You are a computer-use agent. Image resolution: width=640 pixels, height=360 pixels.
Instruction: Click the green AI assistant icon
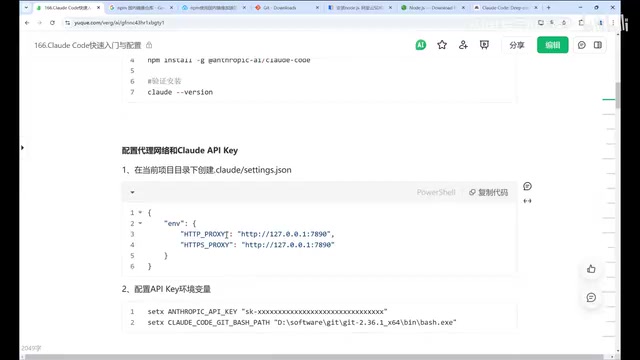point(421,45)
